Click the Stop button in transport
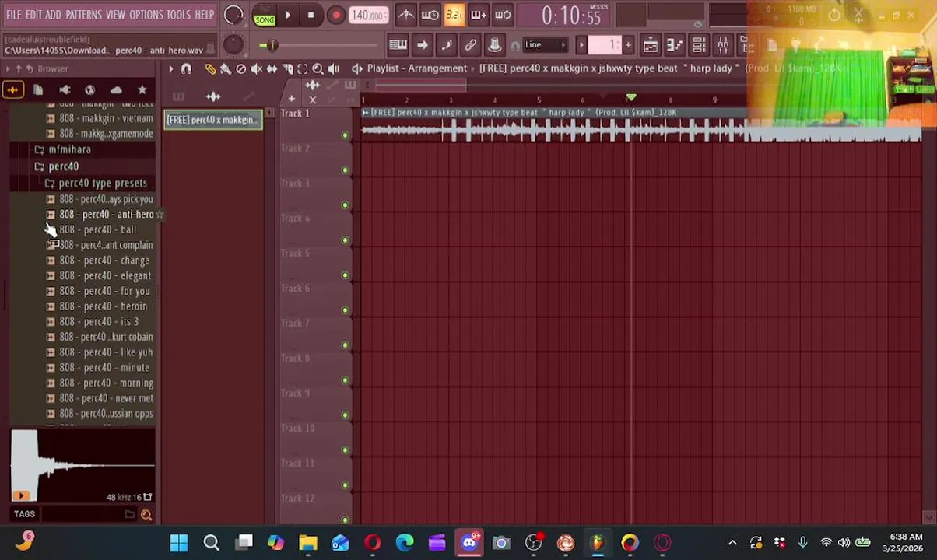Viewport: 937px width, 560px height. (311, 15)
